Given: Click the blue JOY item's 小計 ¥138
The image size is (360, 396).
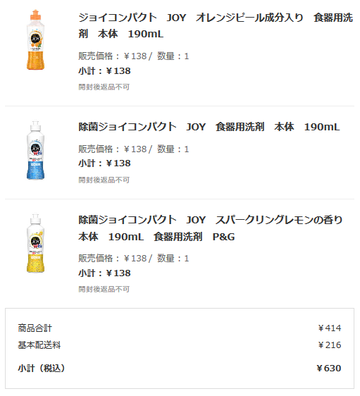Looking at the screenshot, I should (x=104, y=163).
